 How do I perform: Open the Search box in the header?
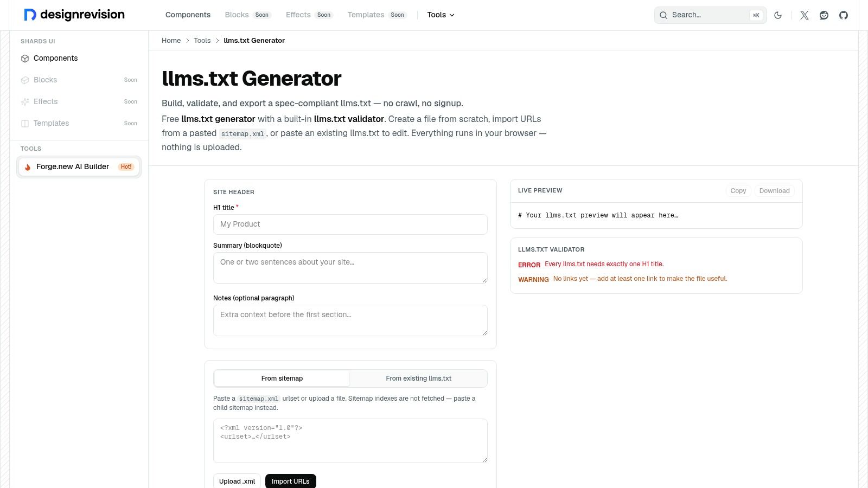pyautogui.click(x=710, y=15)
